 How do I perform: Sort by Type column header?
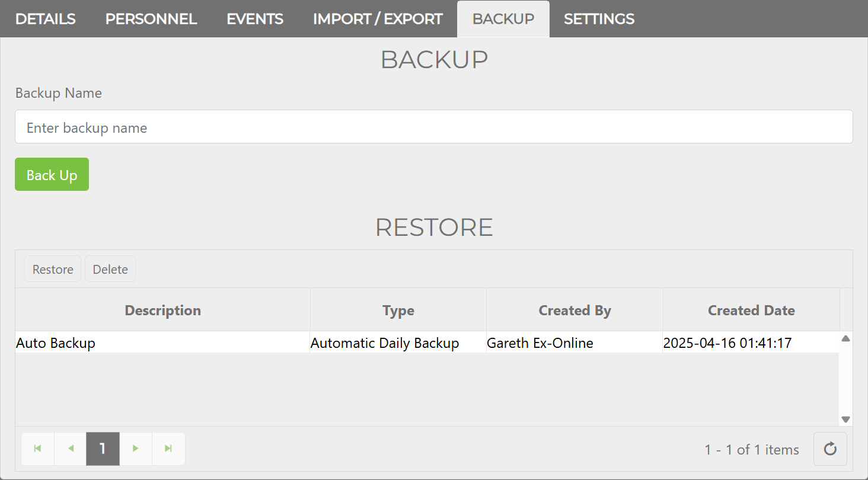pos(398,310)
